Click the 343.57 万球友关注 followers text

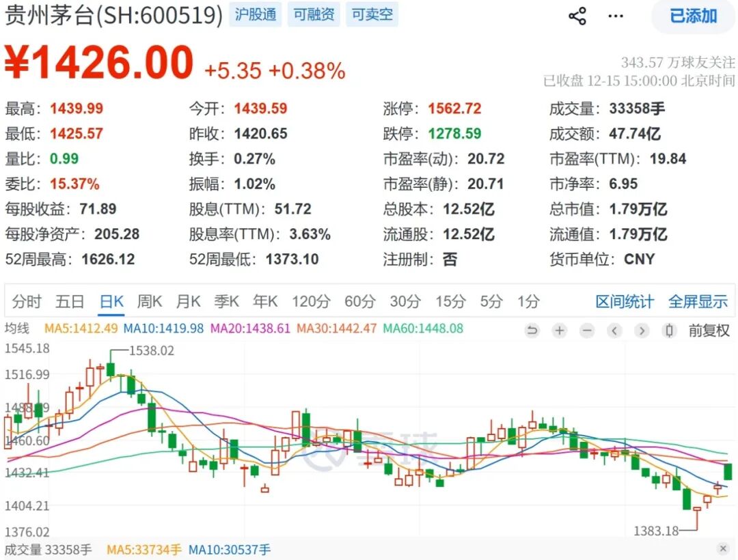(678, 63)
